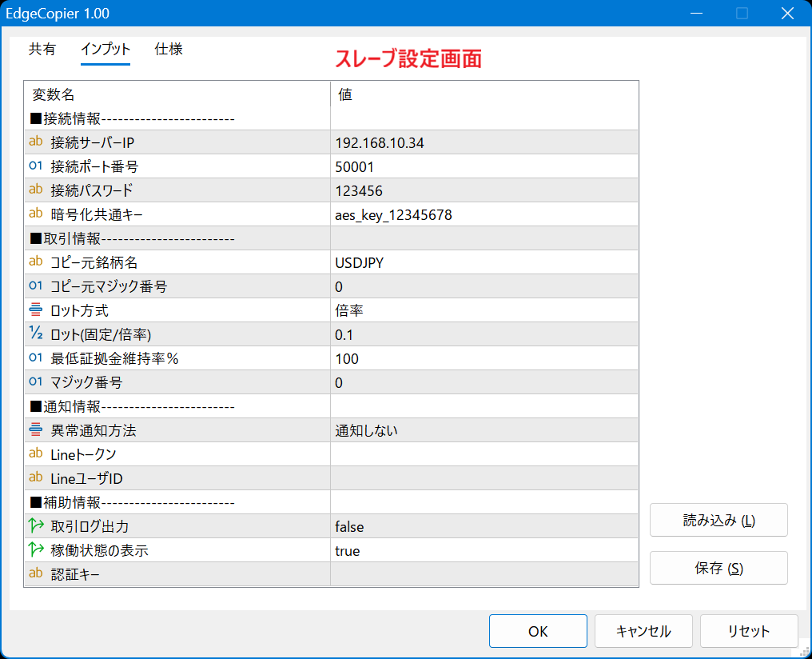Image resolution: width=812 pixels, height=659 pixels.
Task: Edit the lot value 0.1
Action: pyautogui.click(x=484, y=334)
